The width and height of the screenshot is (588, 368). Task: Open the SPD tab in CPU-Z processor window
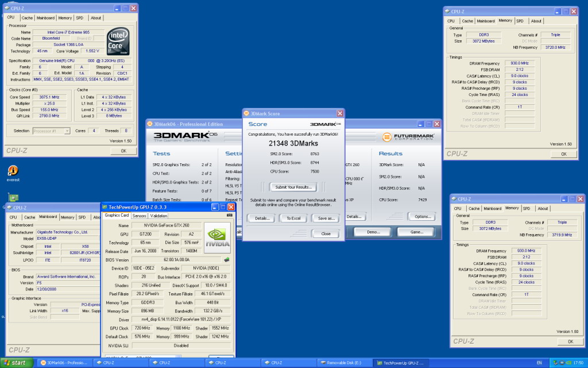tap(79, 18)
